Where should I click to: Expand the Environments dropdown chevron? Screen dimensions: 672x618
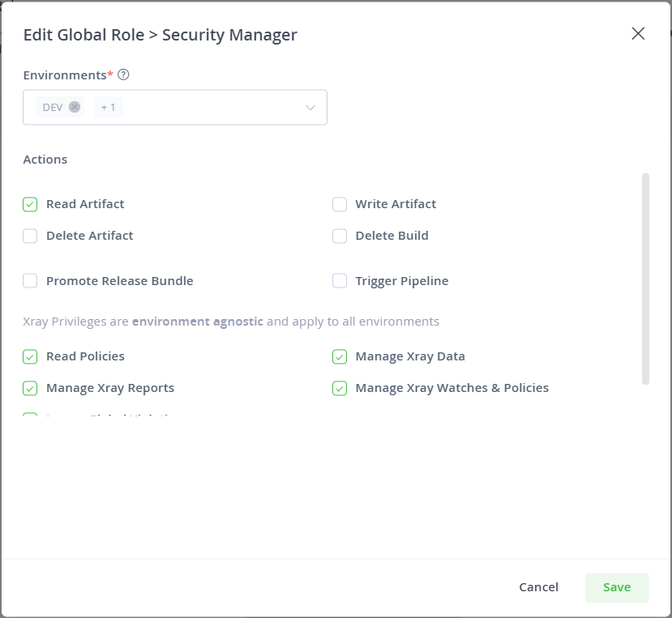pos(310,108)
